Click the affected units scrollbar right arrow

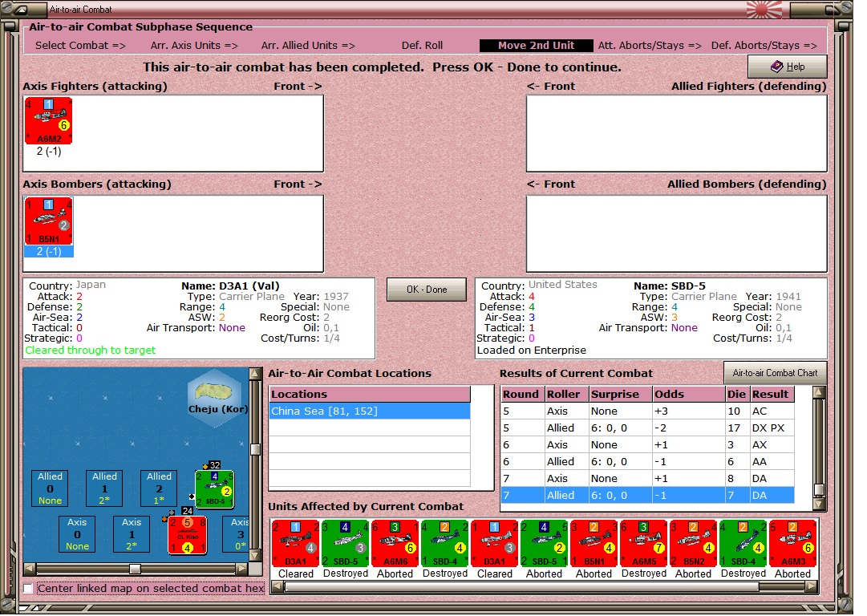(812, 586)
